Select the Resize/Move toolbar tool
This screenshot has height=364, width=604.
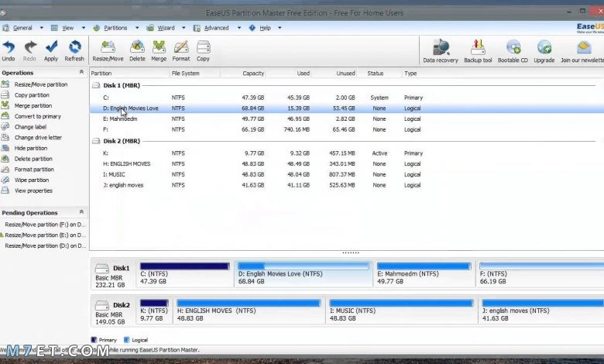[108, 51]
